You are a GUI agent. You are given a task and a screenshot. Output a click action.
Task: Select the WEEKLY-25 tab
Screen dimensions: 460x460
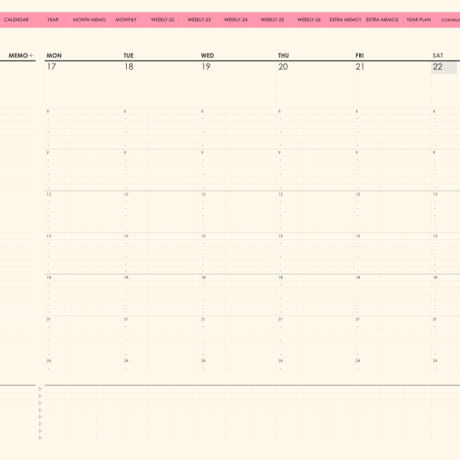tap(272, 20)
